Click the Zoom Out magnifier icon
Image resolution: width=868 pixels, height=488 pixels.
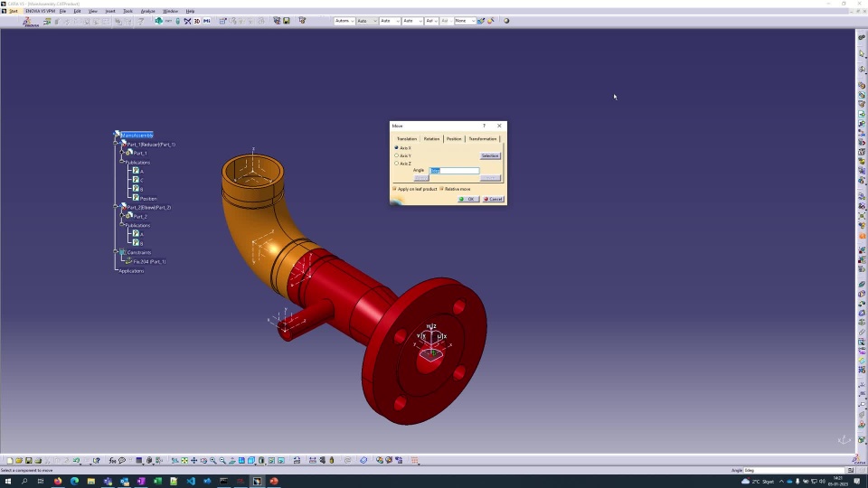(x=222, y=460)
